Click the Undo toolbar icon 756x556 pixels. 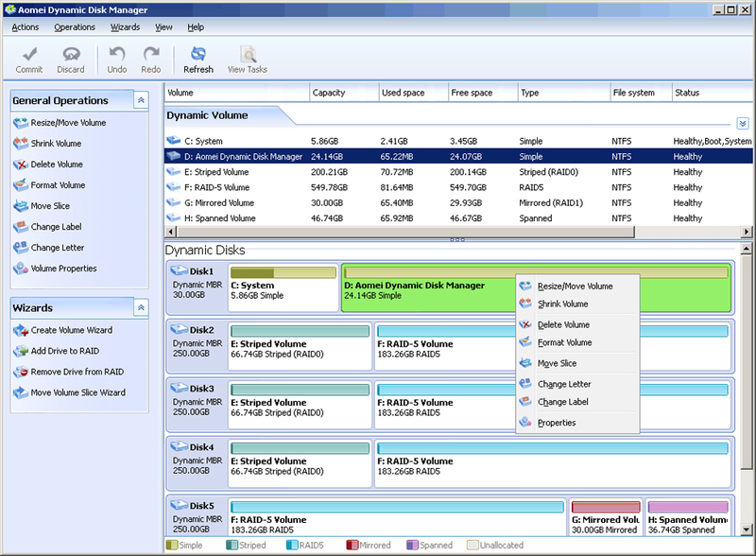pos(116,54)
